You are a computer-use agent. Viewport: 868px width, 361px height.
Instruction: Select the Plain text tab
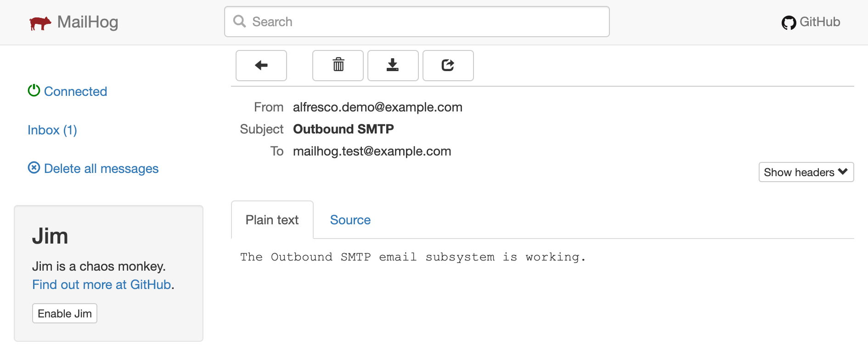coord(272,220)
